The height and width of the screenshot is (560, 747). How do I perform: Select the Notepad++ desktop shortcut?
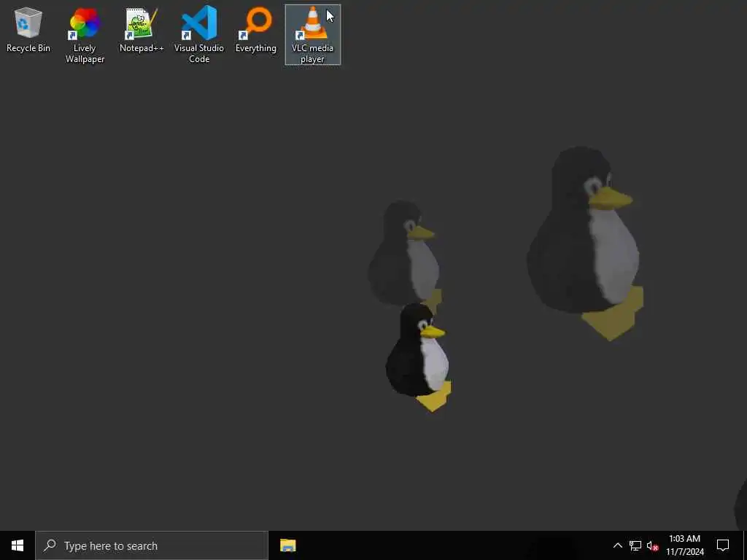pos(142,29)
